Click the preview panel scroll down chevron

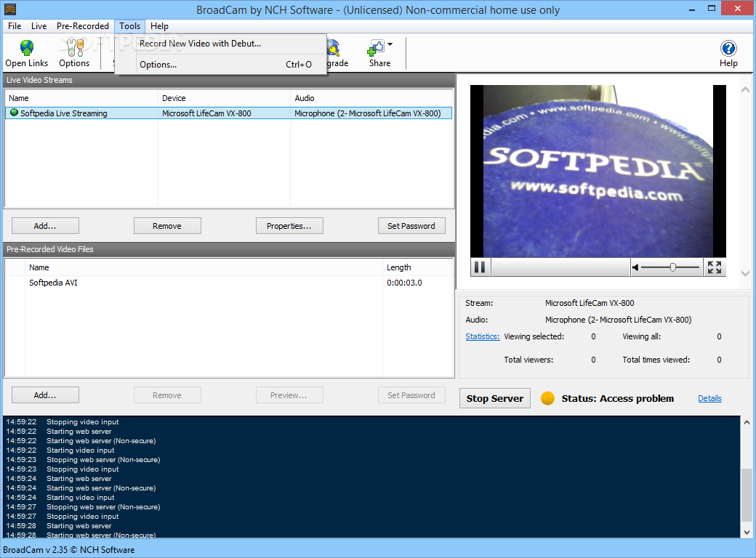click(745, 273)
